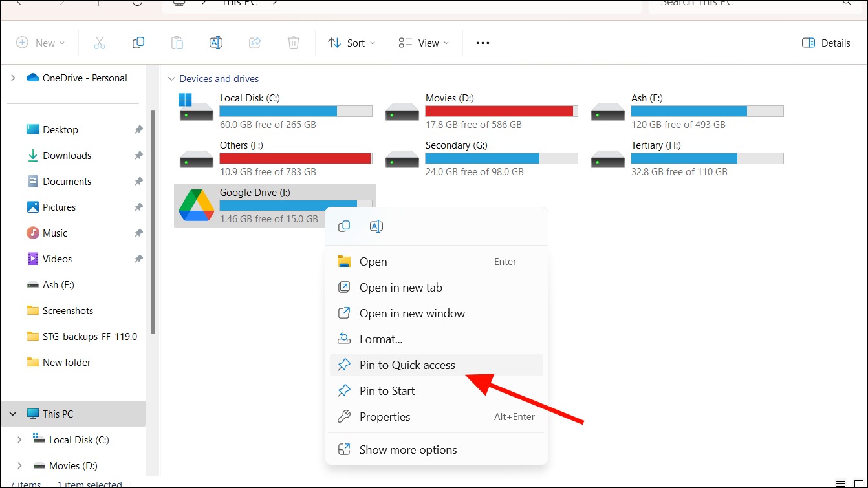Click the 24.0 GB free of 98.0 GB text

tap(475, 171)
